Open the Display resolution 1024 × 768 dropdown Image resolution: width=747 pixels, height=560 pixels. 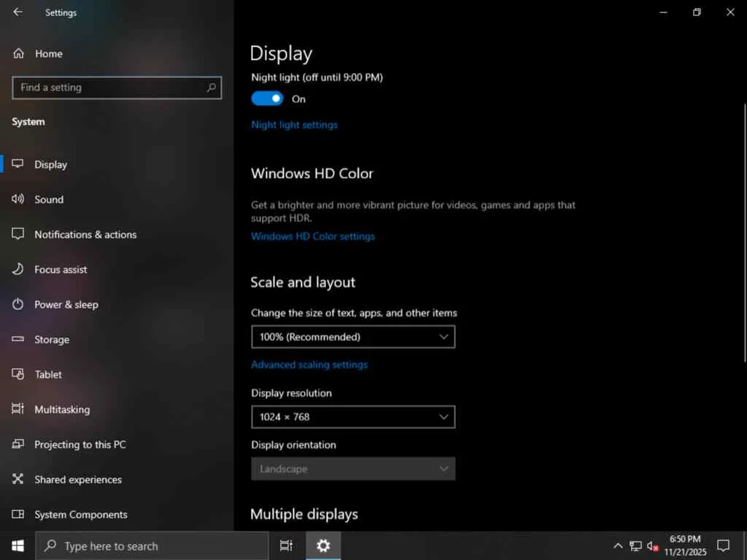pyautogui.click(x=353, y=416)
